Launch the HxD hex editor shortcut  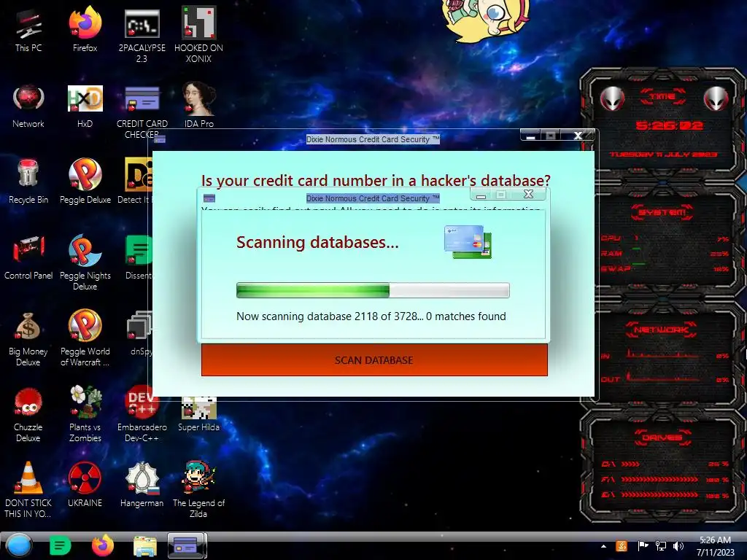[x=85, y=106]
